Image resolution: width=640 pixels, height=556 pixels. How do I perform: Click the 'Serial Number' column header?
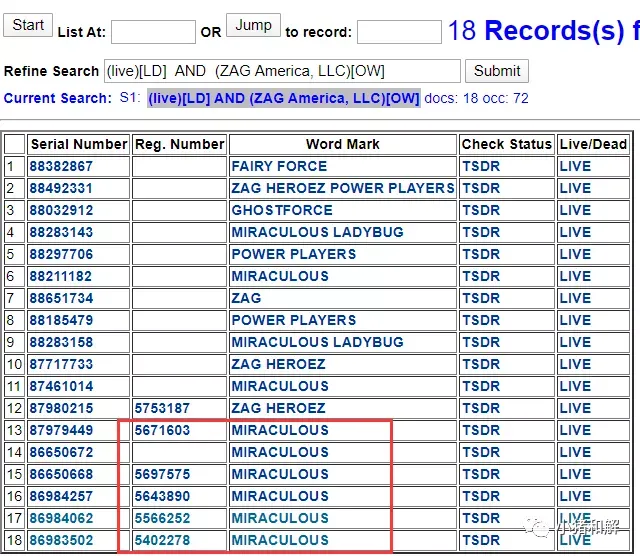coord(79,144)
